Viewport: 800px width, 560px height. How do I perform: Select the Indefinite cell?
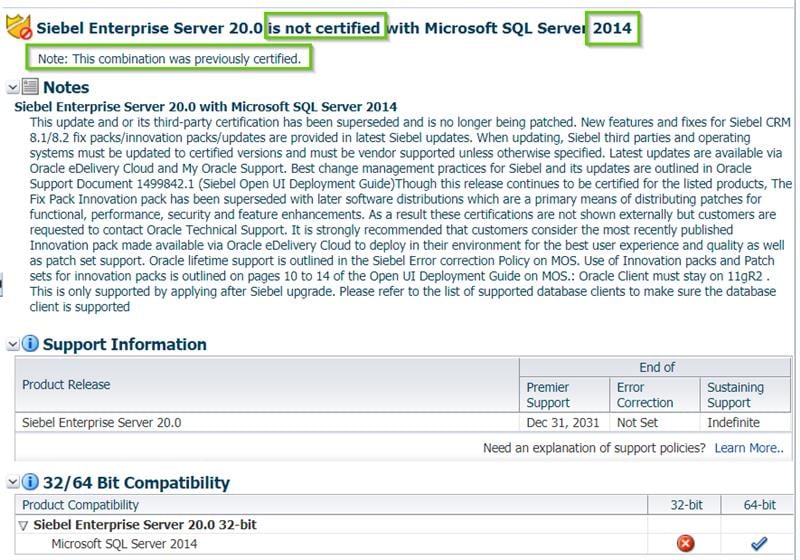coord(745,422)
